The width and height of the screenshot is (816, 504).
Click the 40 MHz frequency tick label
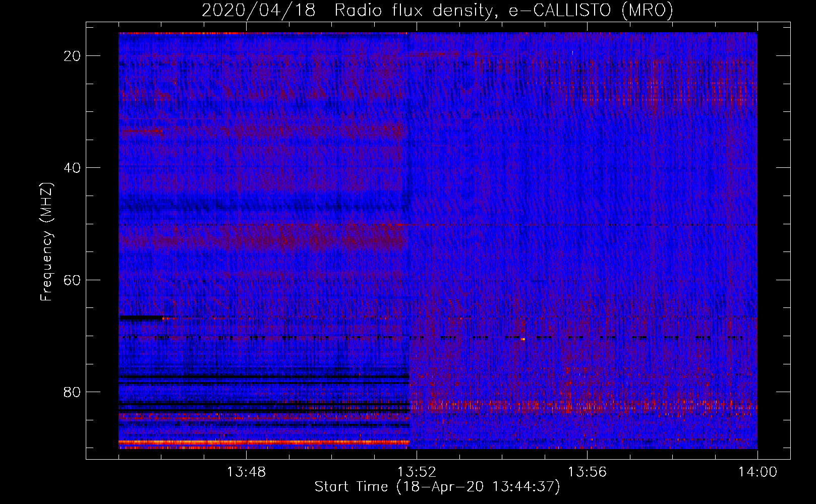(73, 168)
